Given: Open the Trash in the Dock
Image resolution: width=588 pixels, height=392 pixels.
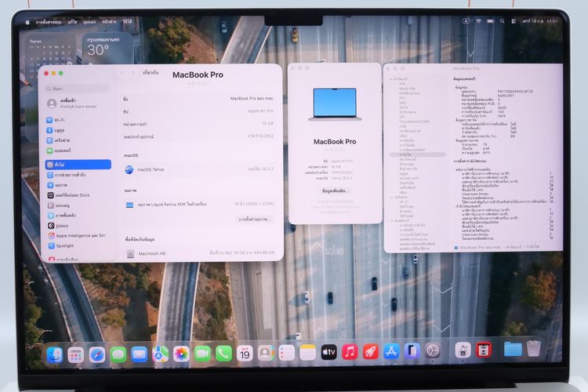Looking at the screenshot, I should coord(533,348).
